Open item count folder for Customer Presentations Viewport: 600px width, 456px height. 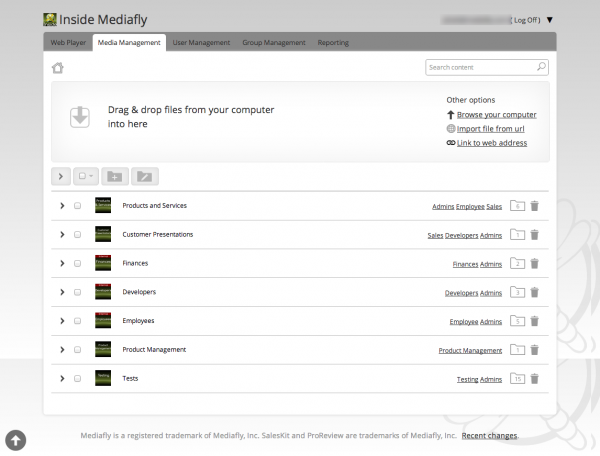[517, 235]
